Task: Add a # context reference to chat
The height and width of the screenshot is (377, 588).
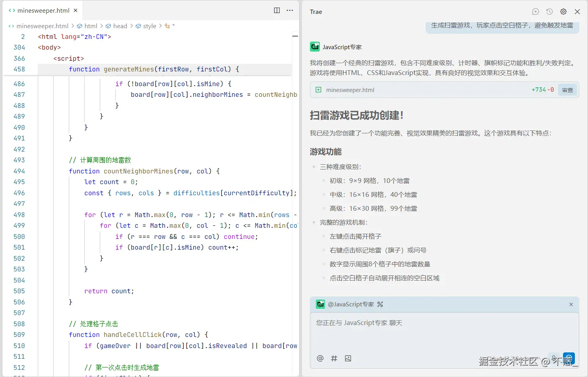Action: click(334, 358)
